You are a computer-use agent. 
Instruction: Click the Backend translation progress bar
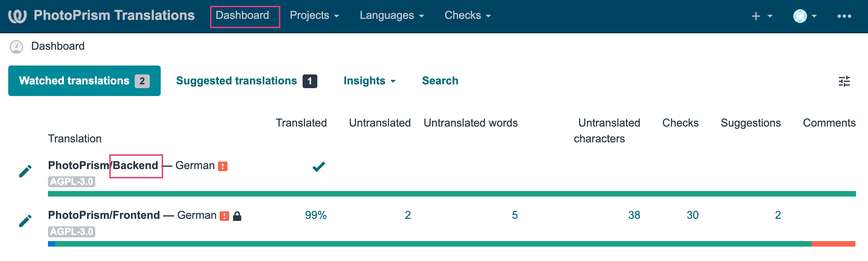(452, 194)
